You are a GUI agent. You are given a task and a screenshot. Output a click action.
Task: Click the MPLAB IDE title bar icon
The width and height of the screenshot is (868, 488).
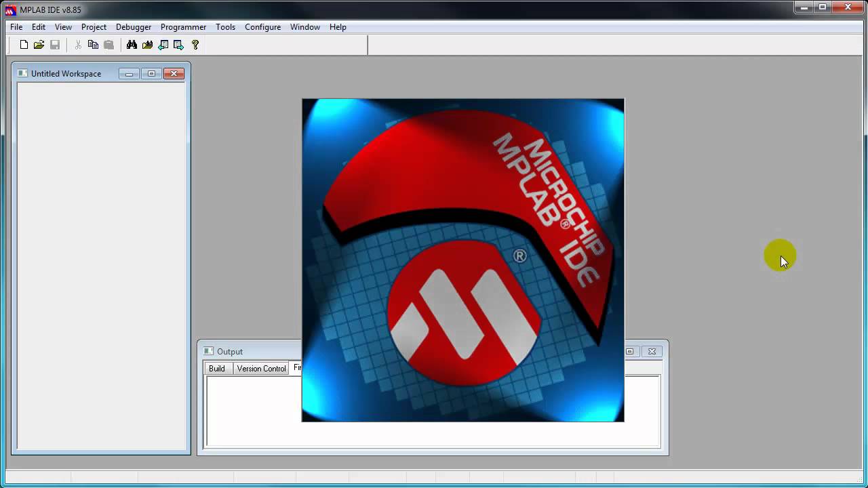click(10, 9)
